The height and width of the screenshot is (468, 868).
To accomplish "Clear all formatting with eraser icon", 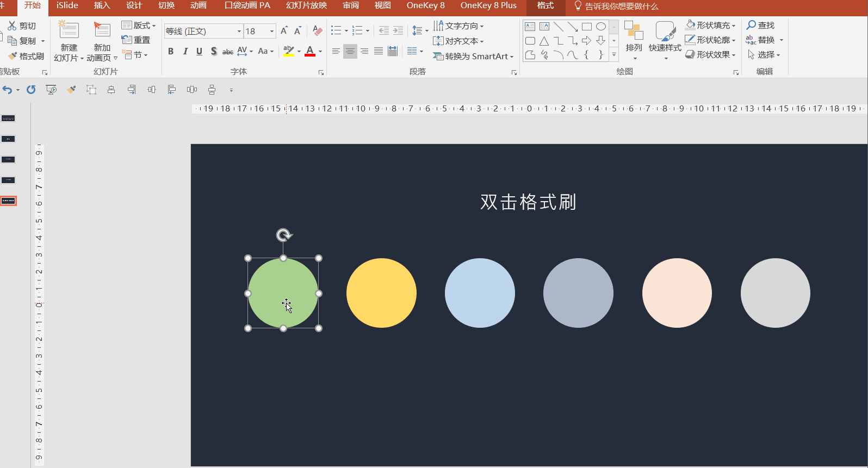I will tap(318, 31).
